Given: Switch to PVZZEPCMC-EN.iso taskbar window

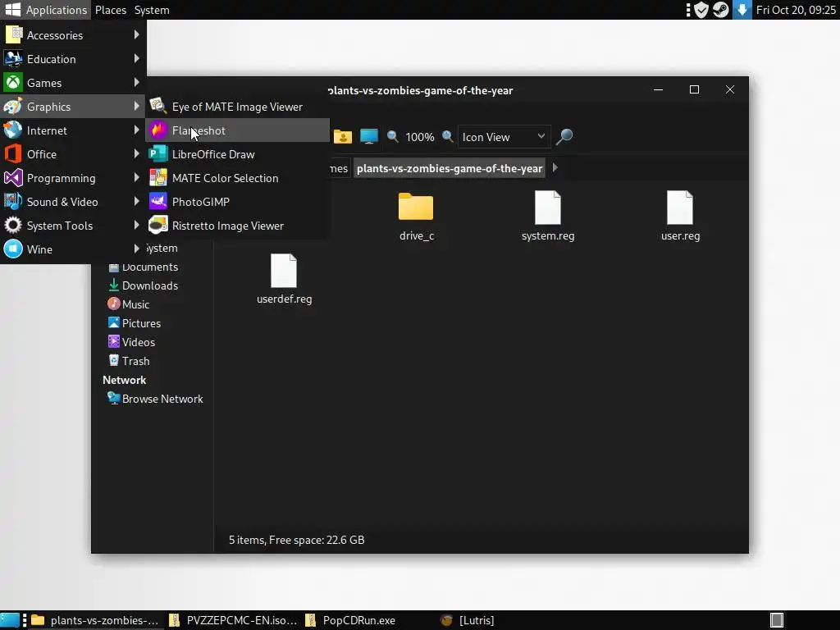Looking at the screenshot, I should pos(233,620).
